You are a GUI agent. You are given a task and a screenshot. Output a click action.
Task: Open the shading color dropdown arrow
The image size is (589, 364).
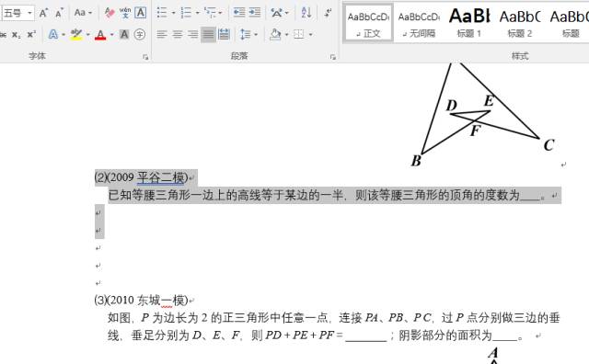click(x=286, y=35)
